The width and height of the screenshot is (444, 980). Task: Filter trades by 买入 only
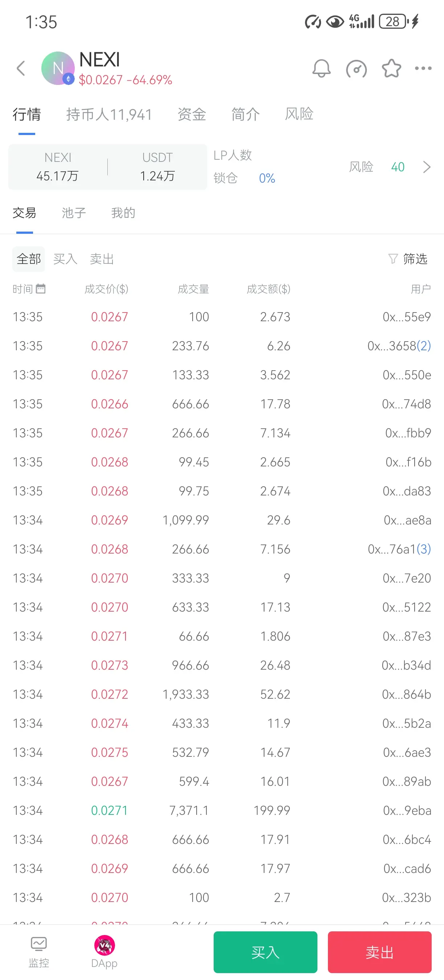coord(65,259)
